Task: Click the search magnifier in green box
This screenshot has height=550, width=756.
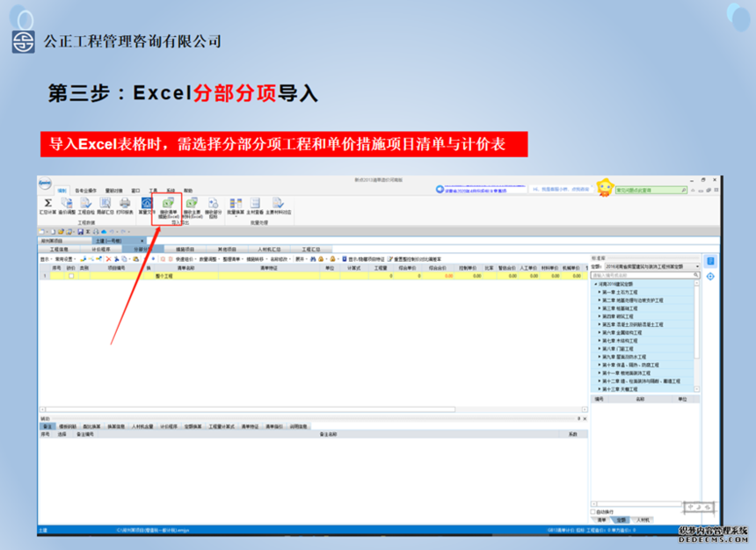Action: pyautogui.click(x=684, y=191)
